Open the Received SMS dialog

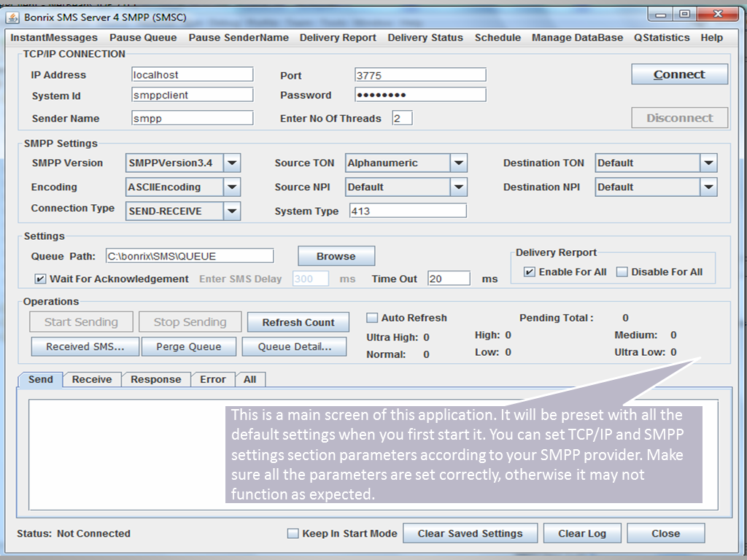pyautogui.click(x=85, y=346)
